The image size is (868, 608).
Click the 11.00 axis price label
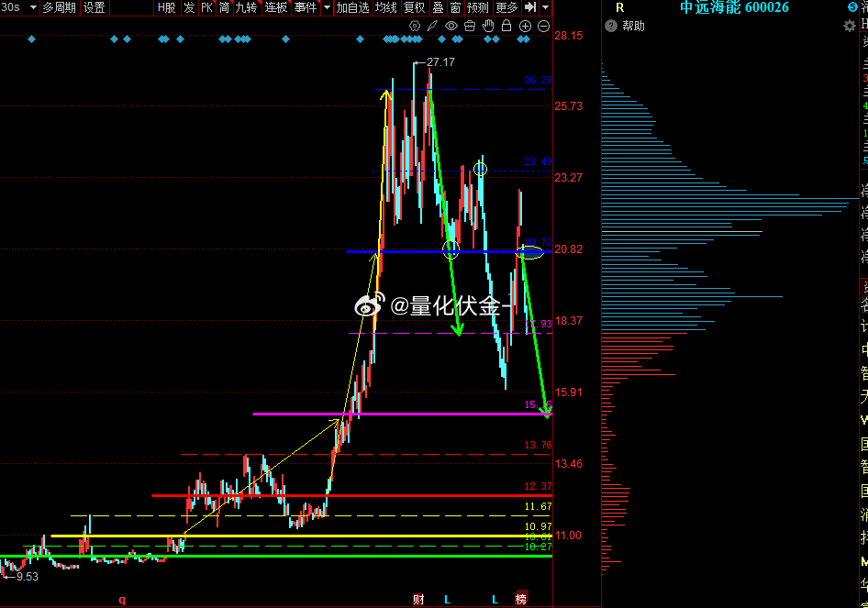[569, 536]
